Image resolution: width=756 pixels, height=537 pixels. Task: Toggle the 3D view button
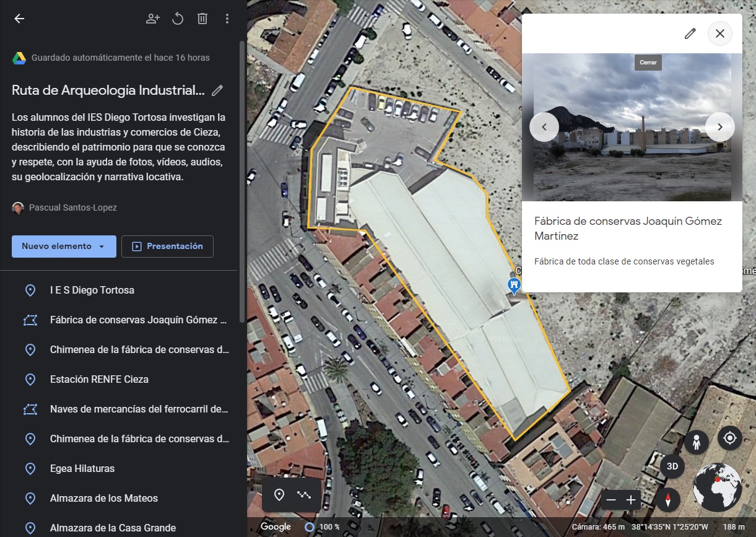672,466
